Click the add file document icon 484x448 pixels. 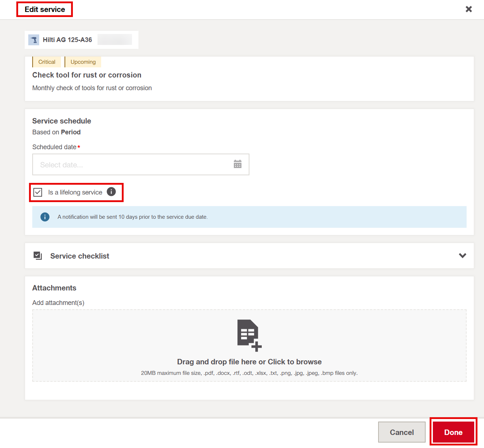pos(249,335)
